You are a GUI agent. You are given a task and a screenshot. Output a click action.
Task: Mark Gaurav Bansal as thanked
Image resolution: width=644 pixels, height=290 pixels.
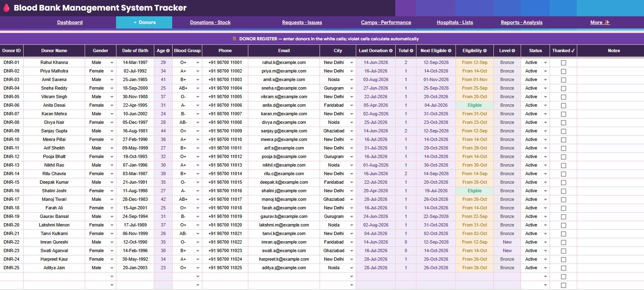pos(563,217)
